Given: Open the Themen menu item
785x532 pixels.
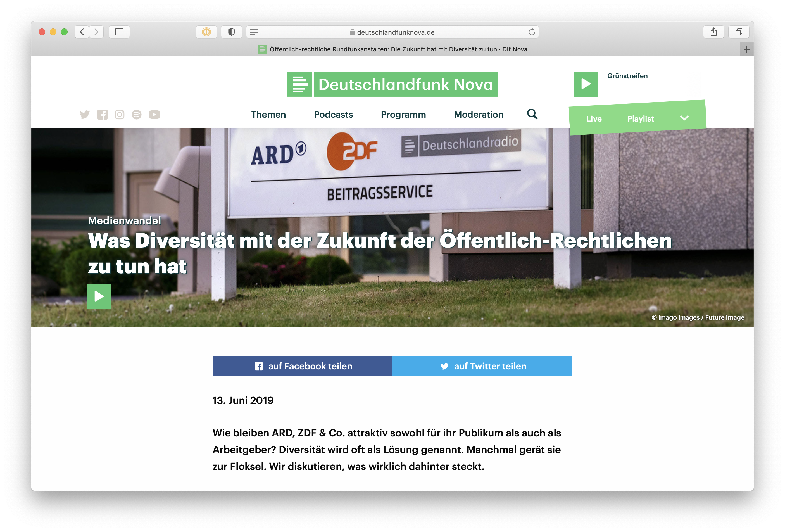Looking at the screenshot, I should point(268,115).
